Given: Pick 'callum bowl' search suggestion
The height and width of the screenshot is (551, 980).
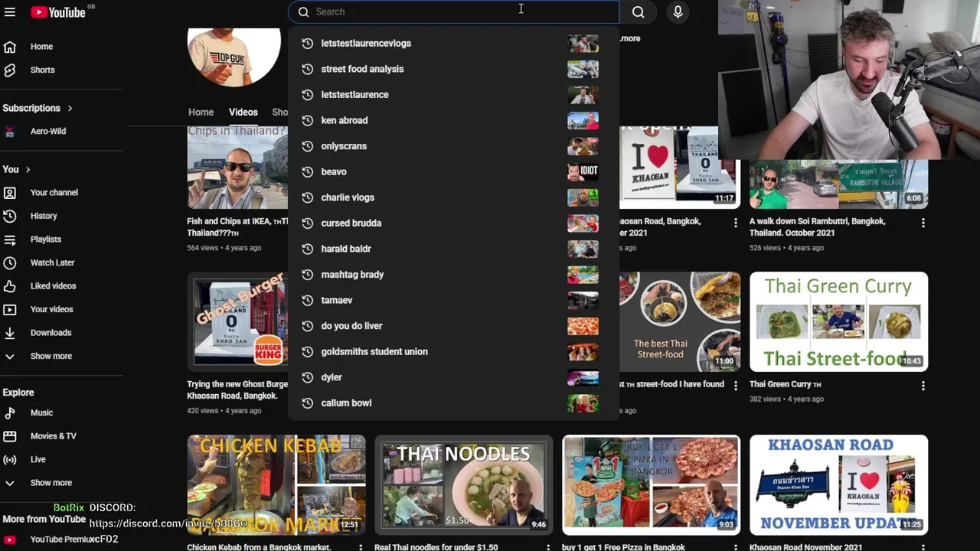Looking at the screenshot, I should pyautogui.click(x=453, y=403).
